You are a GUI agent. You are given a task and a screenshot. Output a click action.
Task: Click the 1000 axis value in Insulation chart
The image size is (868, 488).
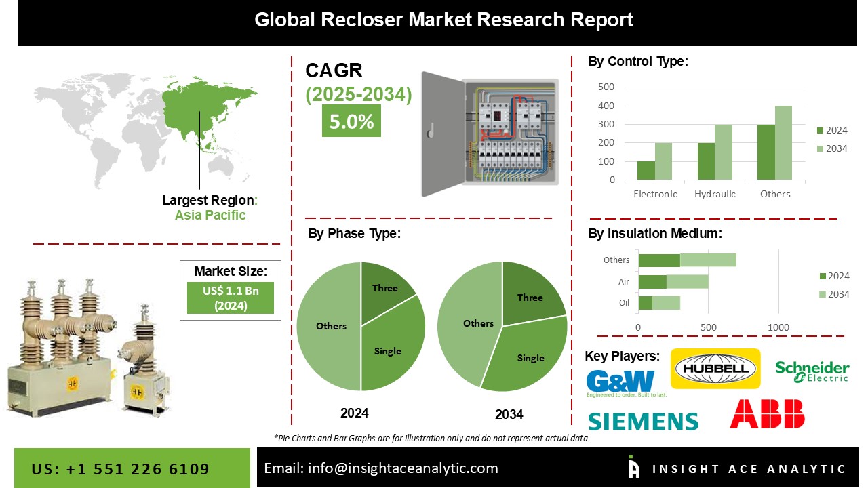point(778,327)
